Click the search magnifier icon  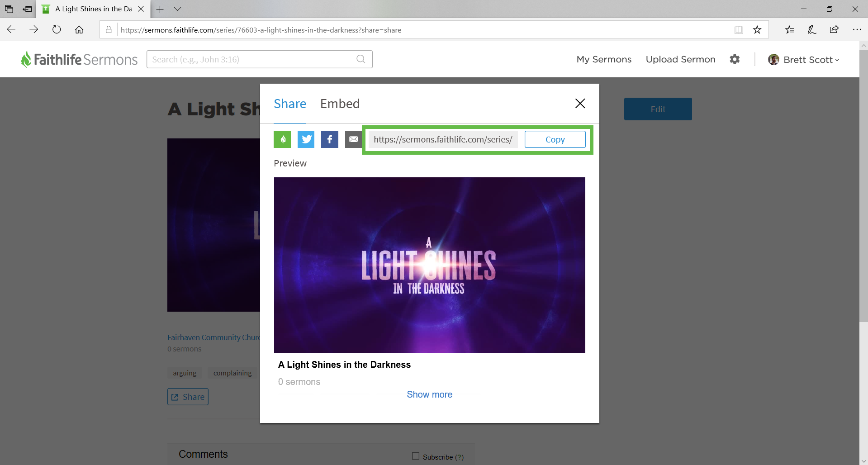pos(360,59)
